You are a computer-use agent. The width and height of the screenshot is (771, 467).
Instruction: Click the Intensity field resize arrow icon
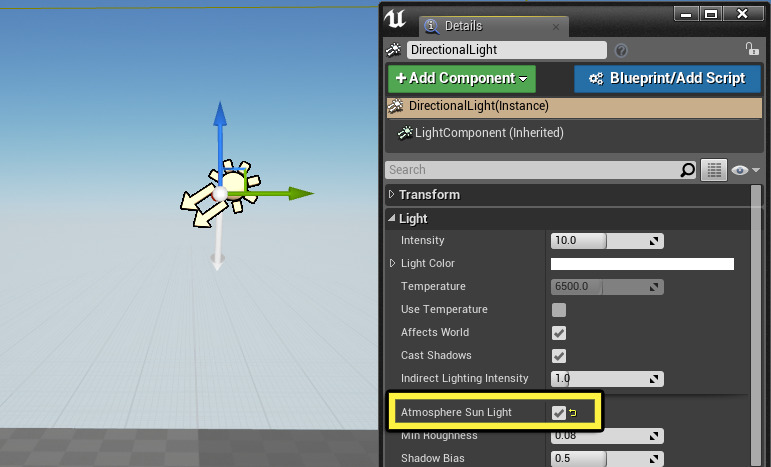(654, 241)
